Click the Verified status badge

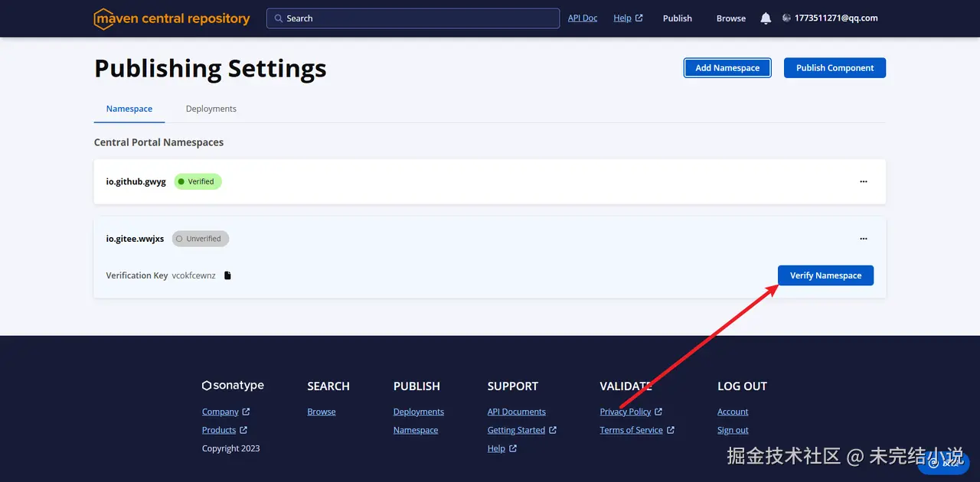click(198, 181)
